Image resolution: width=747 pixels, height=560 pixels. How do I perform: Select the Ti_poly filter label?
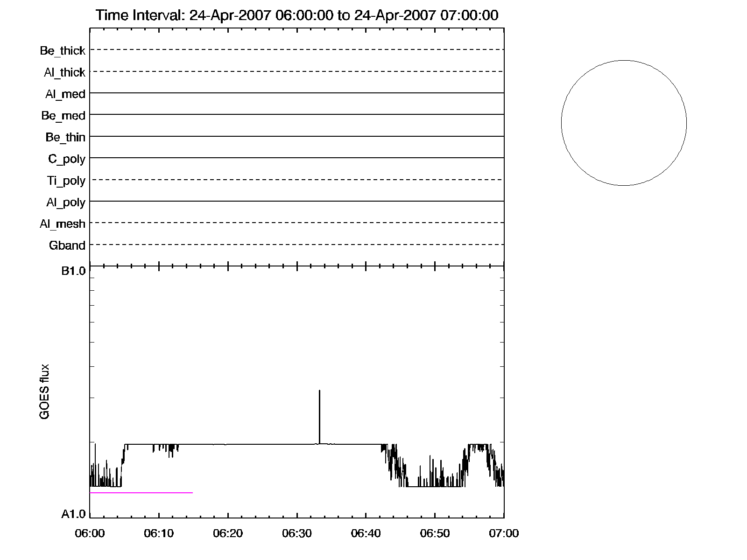point(66,181)
